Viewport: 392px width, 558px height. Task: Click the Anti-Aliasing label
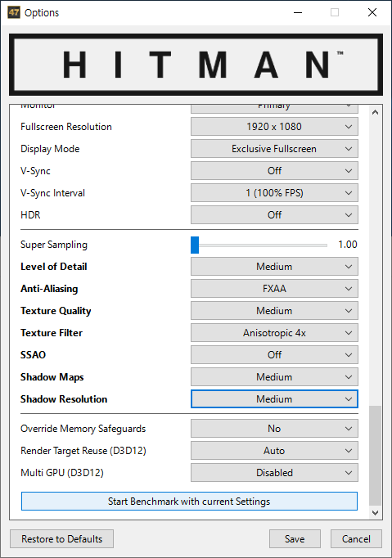pos(49,289)
